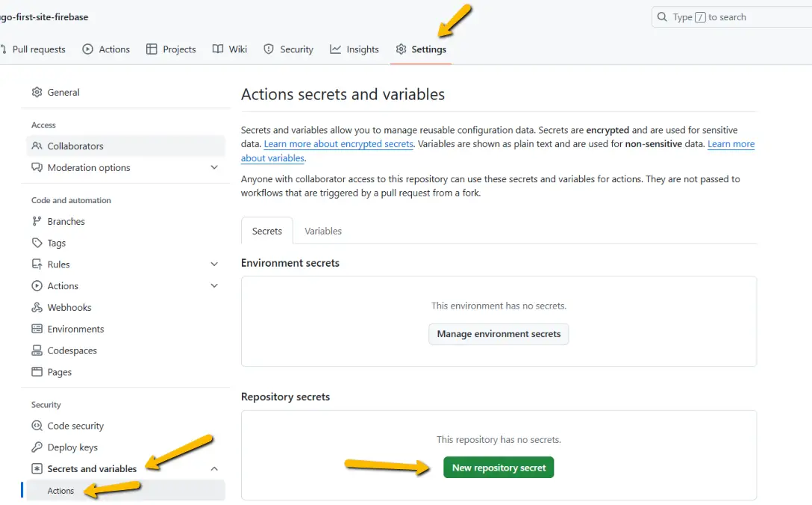Open the Environments settings
This screenshot has width=812, height=505.
pyautogui.click(x=74, y=329)
